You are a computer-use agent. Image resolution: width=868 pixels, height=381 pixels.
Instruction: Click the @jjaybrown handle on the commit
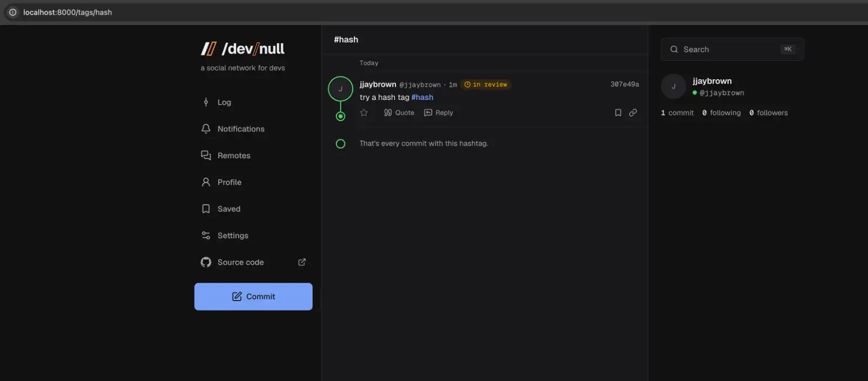pyautogui.click(x=420, y=85)
